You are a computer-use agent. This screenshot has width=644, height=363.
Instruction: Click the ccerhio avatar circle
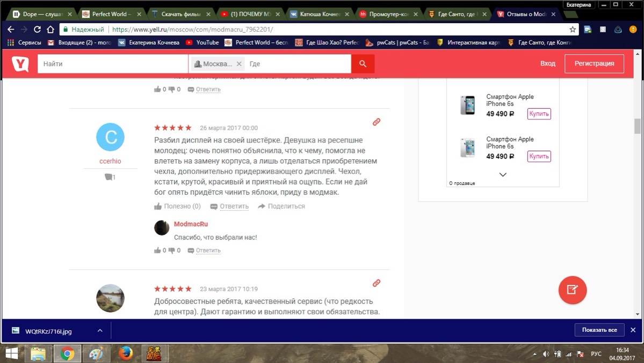(110, 137)
